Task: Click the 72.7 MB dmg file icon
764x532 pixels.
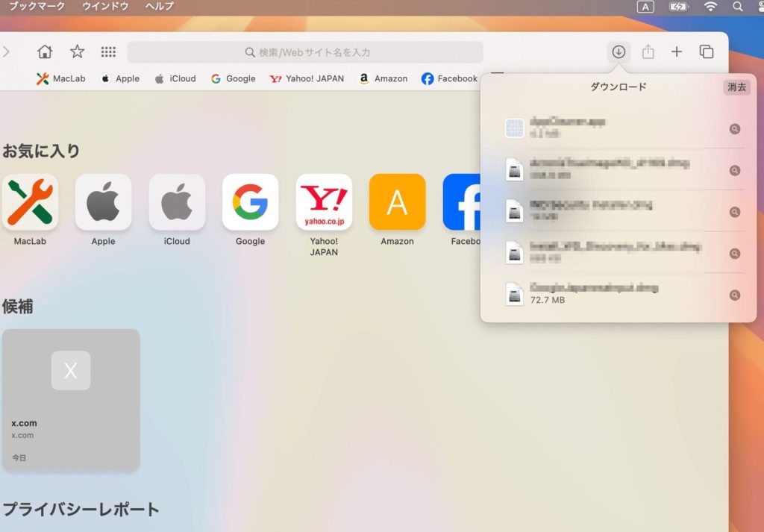Action: 514,294
